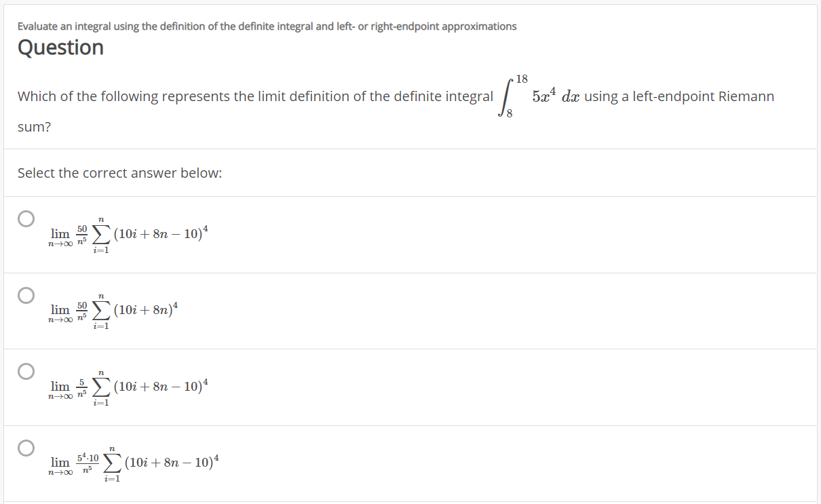Select the second answer option's radio button
Image resolution: width=821 pixels, height=504 pixels.
(26, 294)
